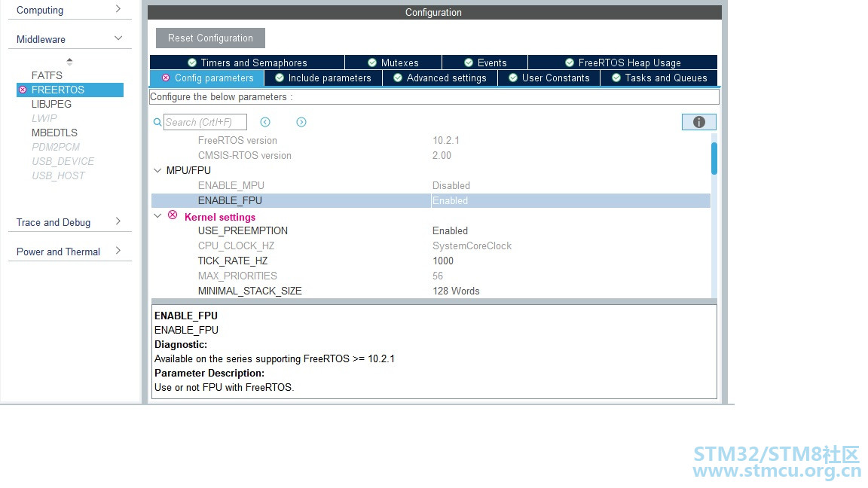Click FREERTOS error status icon in sidebar
Screen dimensions: 868x488
23,90
